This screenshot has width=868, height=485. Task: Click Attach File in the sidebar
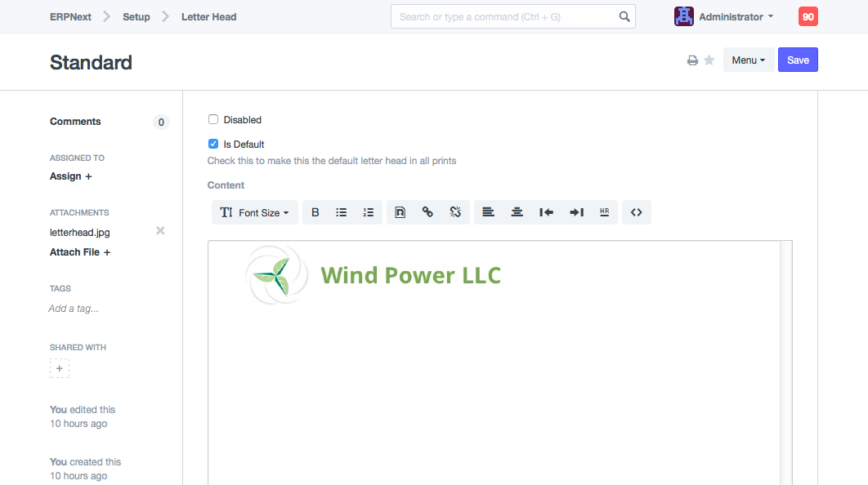[x=80, y=252]
